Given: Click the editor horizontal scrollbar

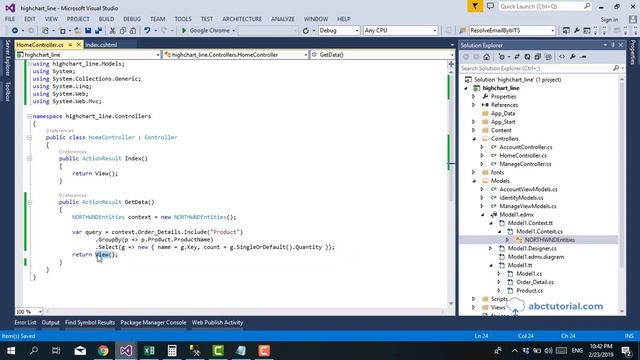Looking at the screenshot, I should [245, 311].
